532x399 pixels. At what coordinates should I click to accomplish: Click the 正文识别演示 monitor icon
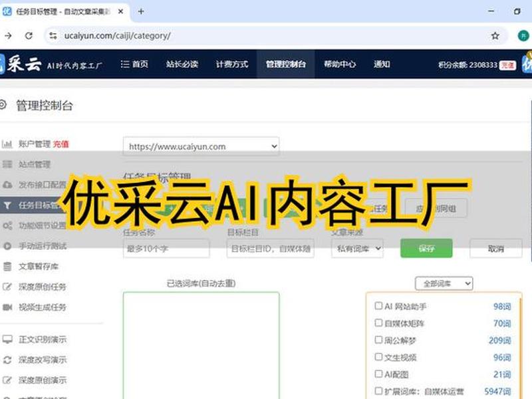pyautogui.click(x=7, y=339)
